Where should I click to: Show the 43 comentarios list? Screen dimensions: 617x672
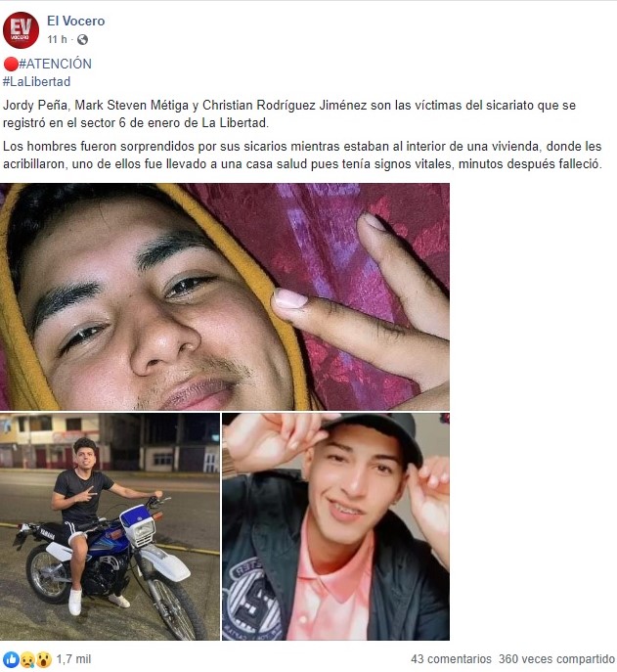coord(451,659)
